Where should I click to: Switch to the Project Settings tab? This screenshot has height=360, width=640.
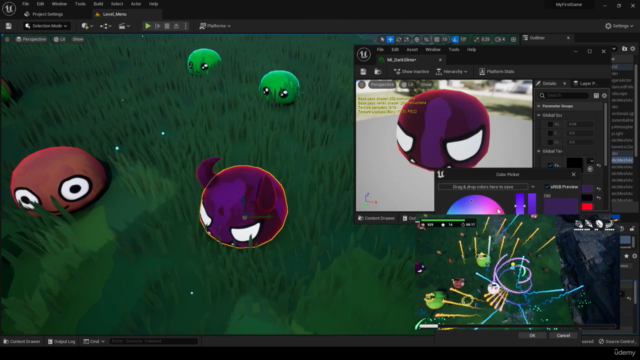[x=44, y=14]
